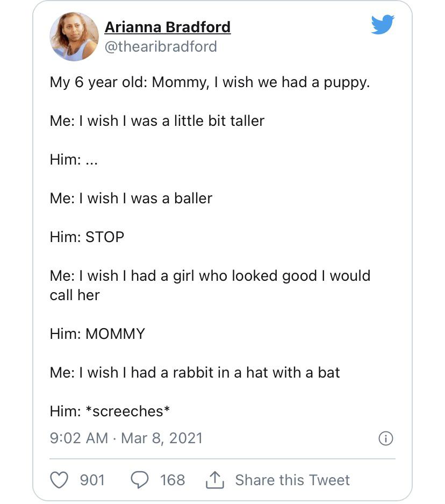The width and height of the screenshot is (445, 504).
Task: Like the tweet with the heart icon
Action: coord(59,480)
